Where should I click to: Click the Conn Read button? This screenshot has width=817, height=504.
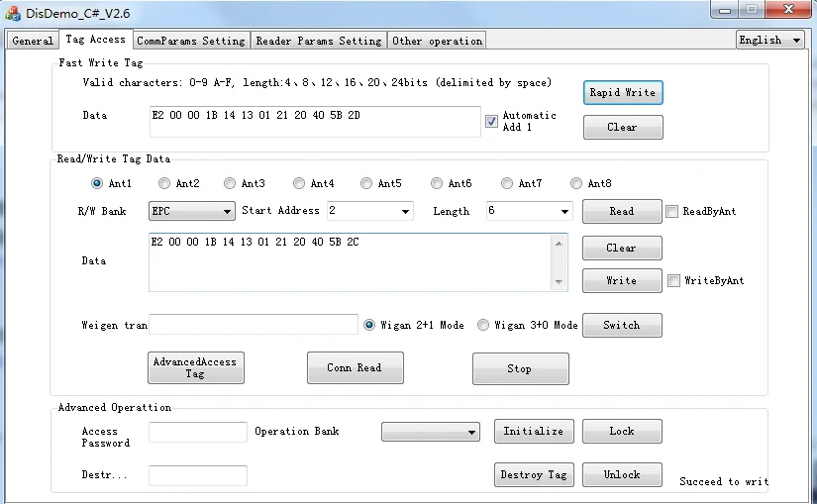click(356, 368)
